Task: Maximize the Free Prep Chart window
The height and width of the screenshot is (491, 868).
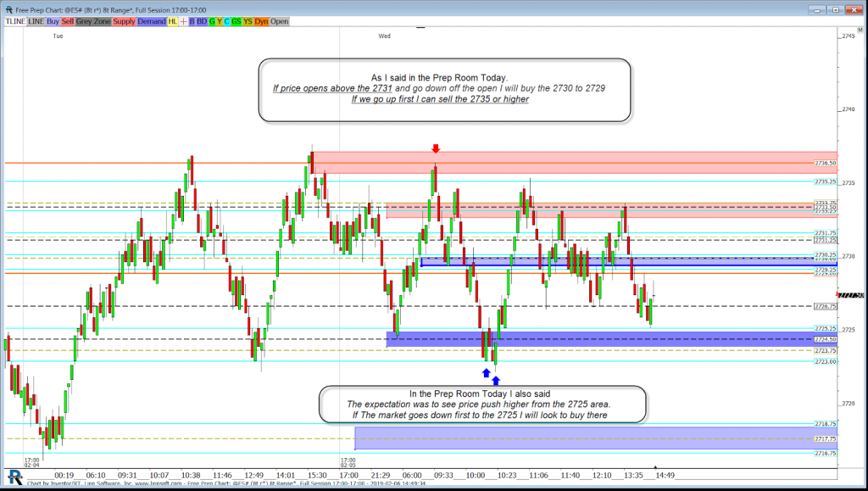Action: coord(835,9)
